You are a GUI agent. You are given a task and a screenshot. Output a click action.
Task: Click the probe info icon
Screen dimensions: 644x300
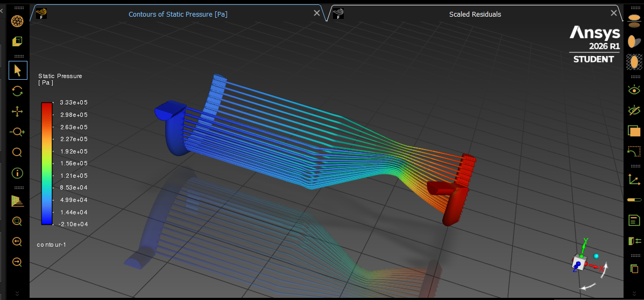[17, 173]
